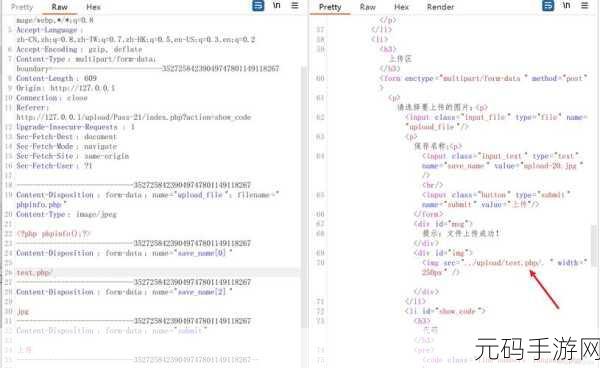
Task: Click the input class="button" type="submit" line
Action: (x=496, y=195)
